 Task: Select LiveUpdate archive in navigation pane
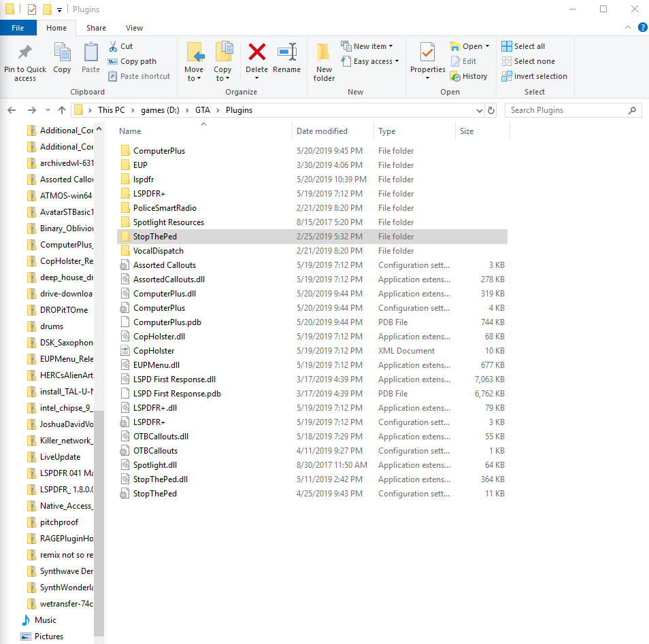54,457
